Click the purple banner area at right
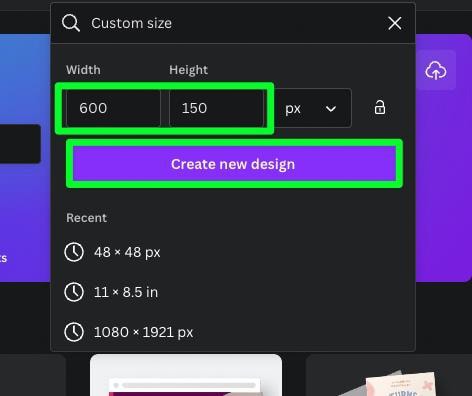Image resolution: width=472 pixels, height=396 pixels. point(444,183)
